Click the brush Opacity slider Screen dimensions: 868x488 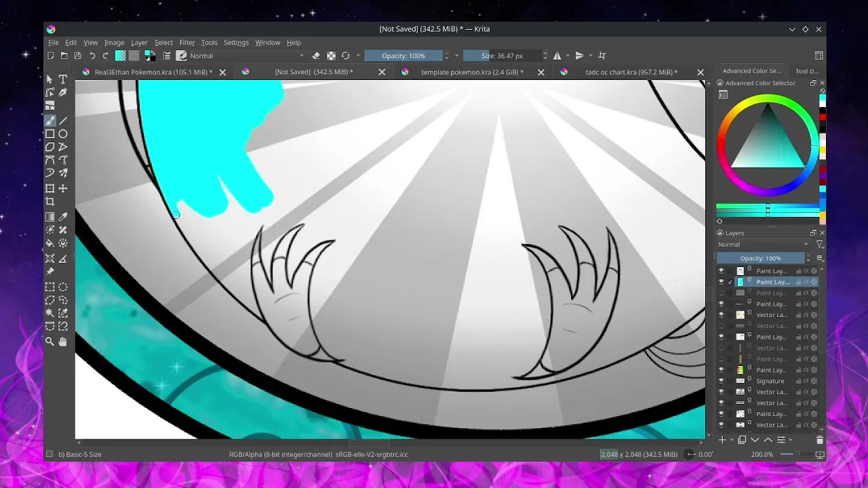tap(403, 56)
